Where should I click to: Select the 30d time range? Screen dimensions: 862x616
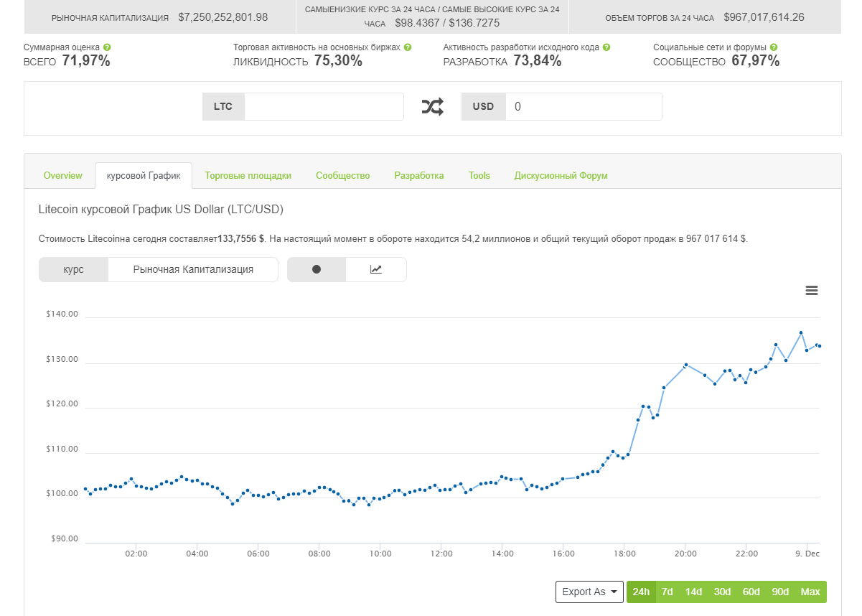pyautogui.click(x=722, y=592)
